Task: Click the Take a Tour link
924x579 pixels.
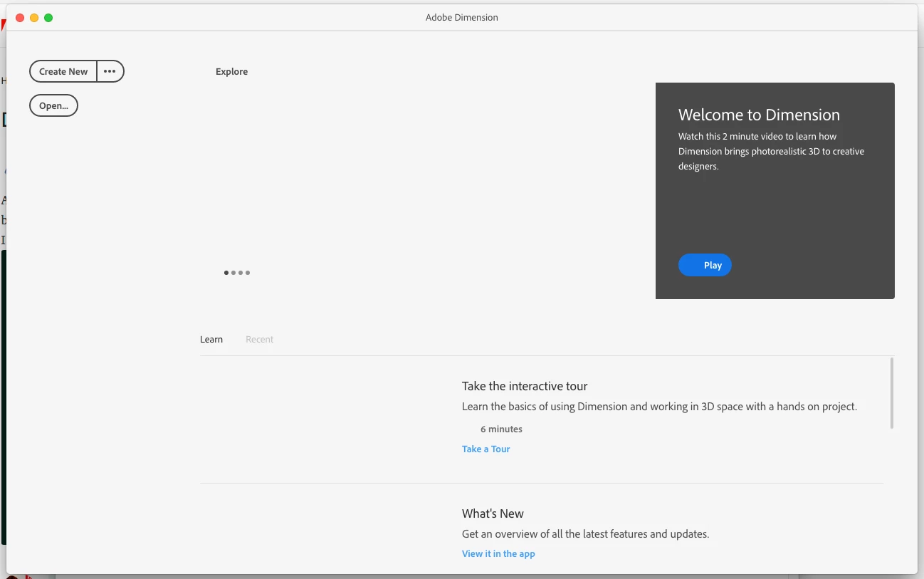Action: click(x=485, y=449)
